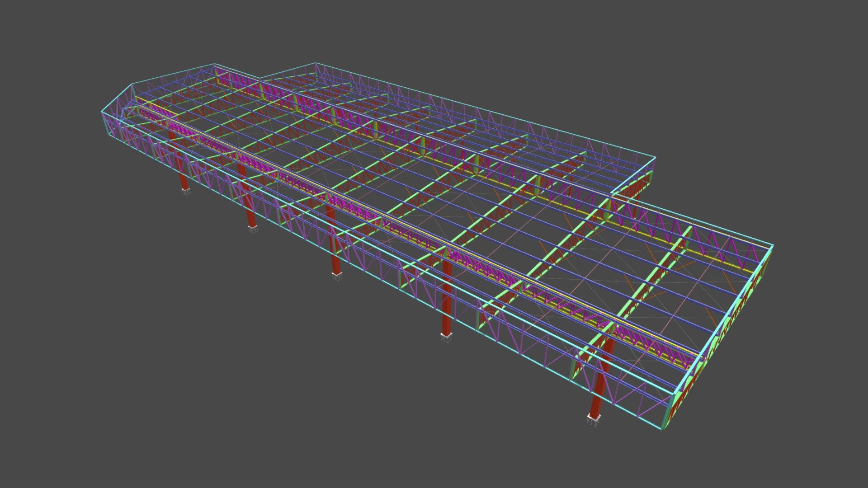This screenshot has width=868, height=488.
Task: Click the inner corner where the raised section steps in
Action: coord(611,194)
